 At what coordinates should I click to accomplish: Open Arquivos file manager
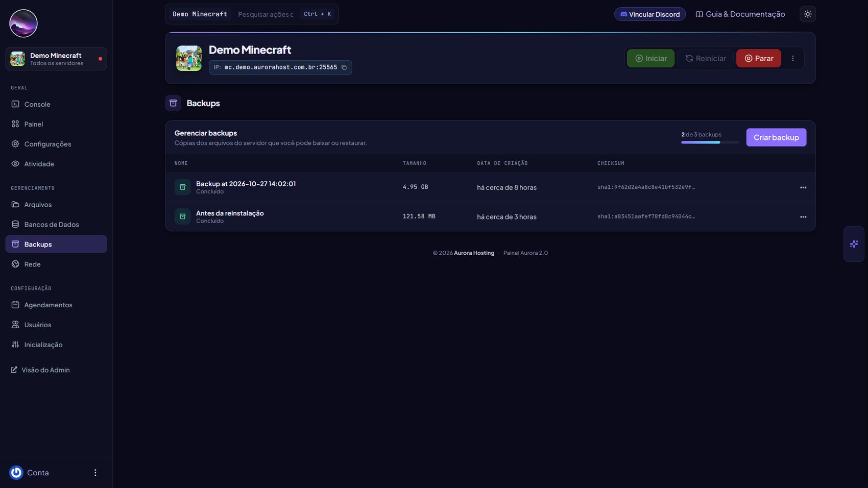tap(56, 205)
